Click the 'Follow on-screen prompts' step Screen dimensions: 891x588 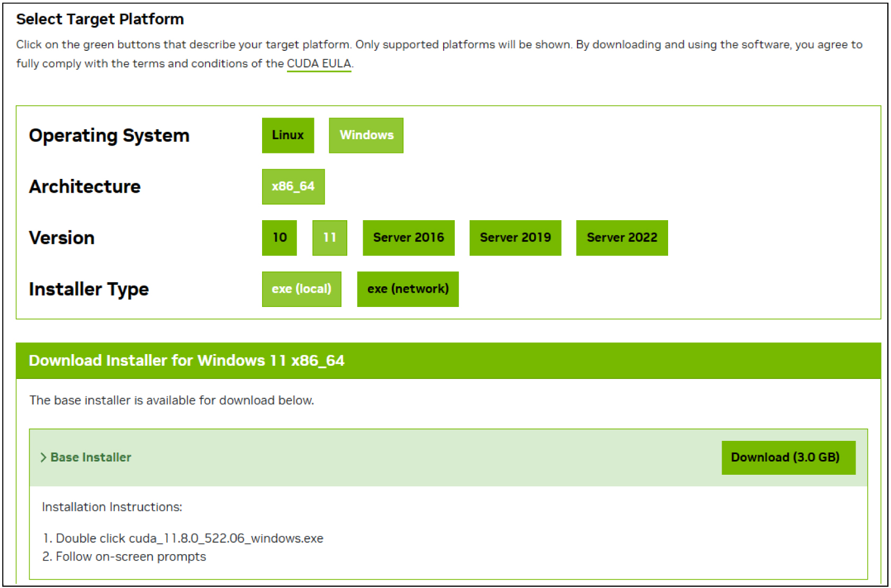[x=124, y=557]
